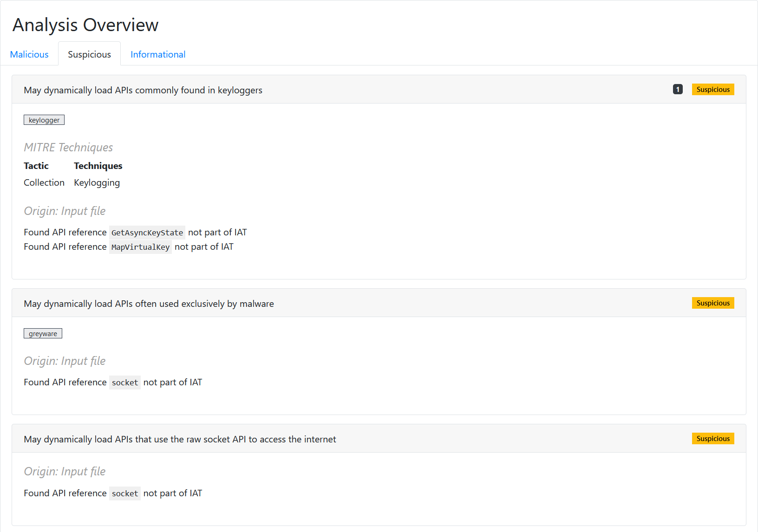The height and width of the screenshot is (532, 758).
Task: Click socket reference in greyware panel
Action: pyautogui.click(x=125, y=383)
